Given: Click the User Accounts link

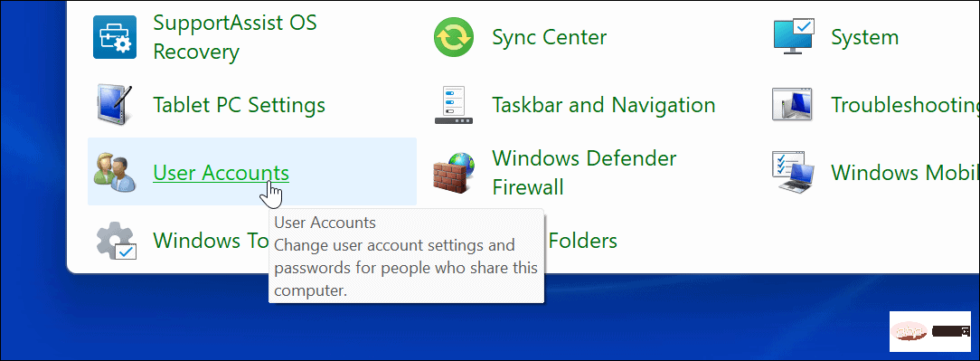Looking at the screenshot, I should [x=221, y=173].
